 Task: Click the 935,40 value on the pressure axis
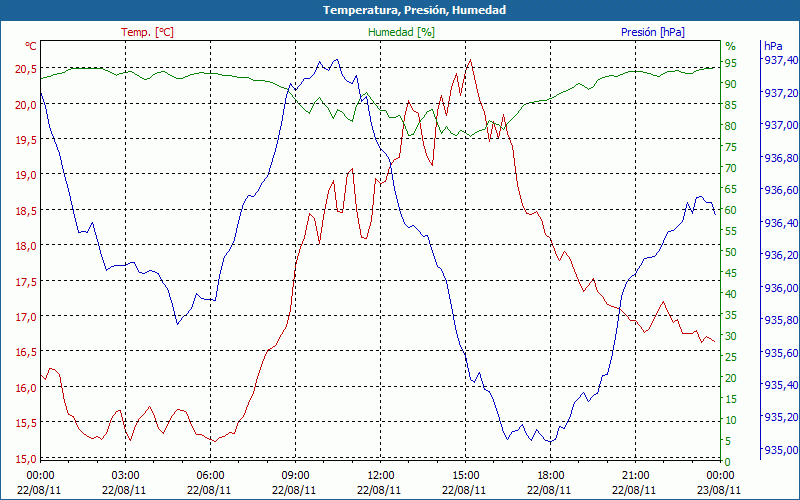click(x=781, y=385)
